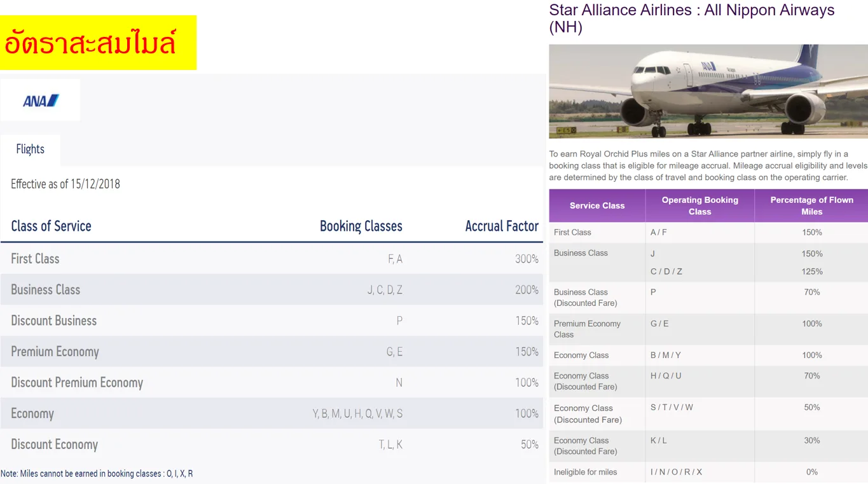The height and width of the screenshot is (484, 868).
Task: Click the 150% value in the A / F row
Action: (x=812, y=233)
